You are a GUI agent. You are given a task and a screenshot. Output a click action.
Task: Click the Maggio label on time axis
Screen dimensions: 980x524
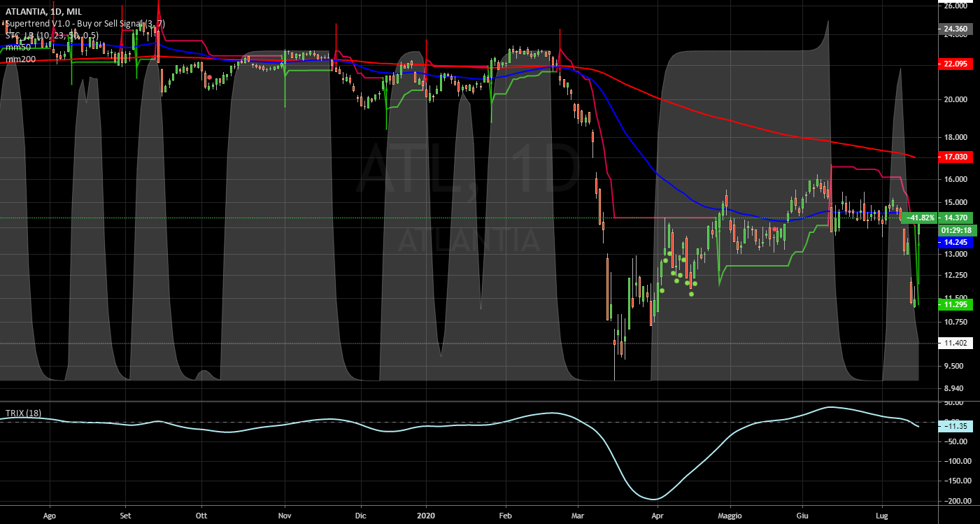coord(729,515)
